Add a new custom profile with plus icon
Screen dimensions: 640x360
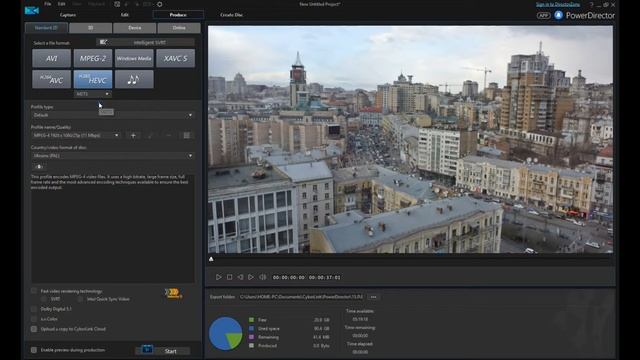tap(133, 135)
